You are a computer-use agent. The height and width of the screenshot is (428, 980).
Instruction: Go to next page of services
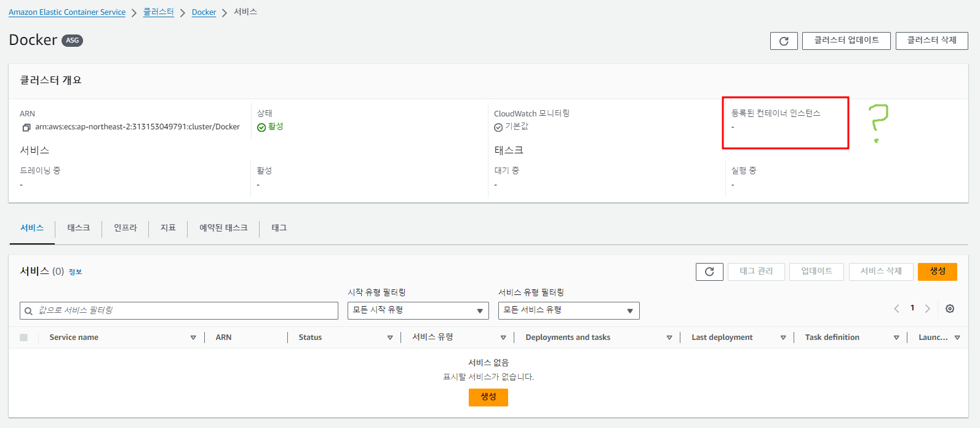coord(928,309)
